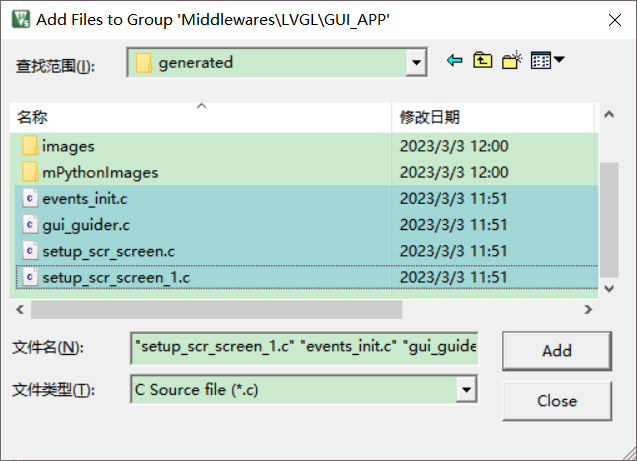The image size is (637, 461).
Task: Click the horizontal scrollbar right arrow
Action: tap(588, 309)
